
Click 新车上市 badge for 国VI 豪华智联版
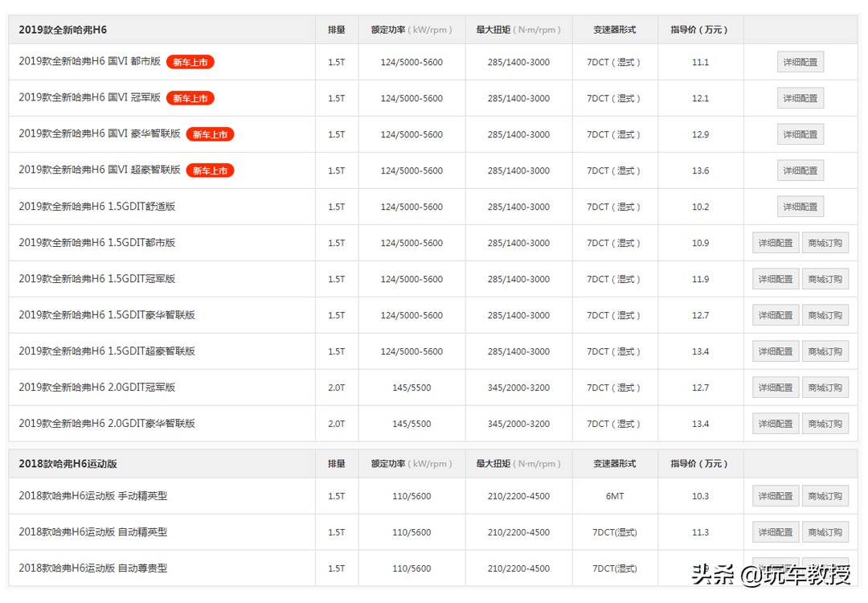click(210, 134)
